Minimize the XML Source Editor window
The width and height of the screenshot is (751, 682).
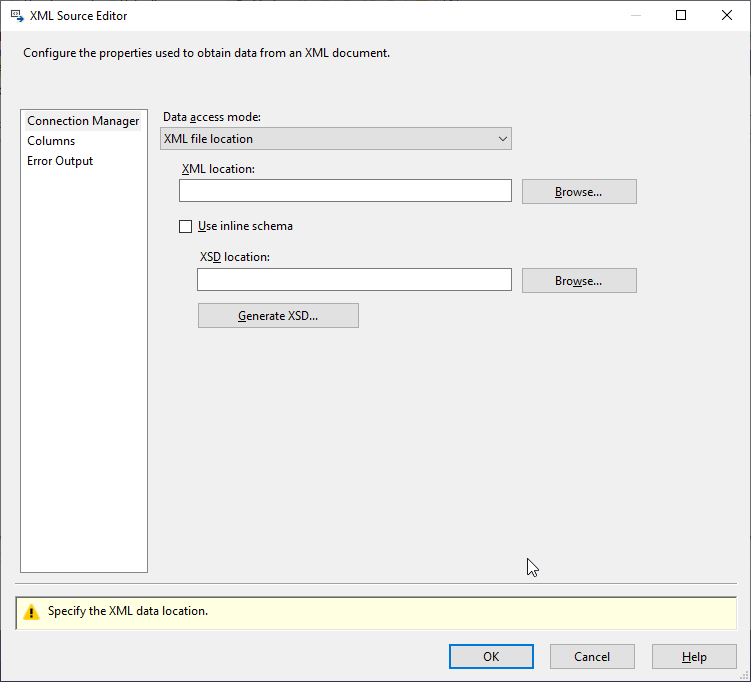click(x=635, y=16)
